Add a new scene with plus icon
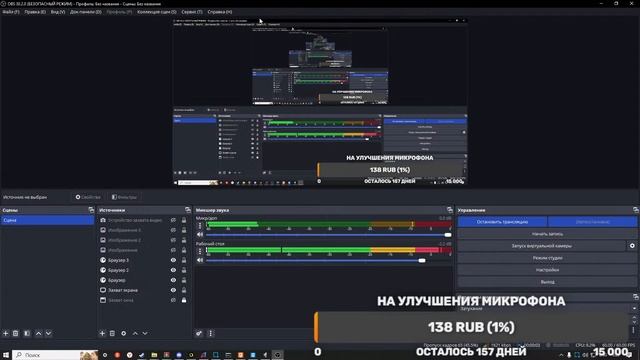Image resolution: width=640 pixels, height=360 pixels. click(6, 333)
